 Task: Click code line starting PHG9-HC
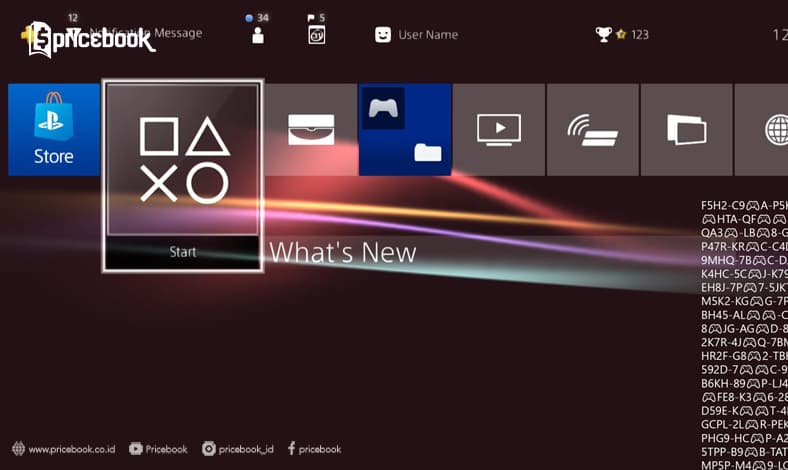tap(744, 438)
